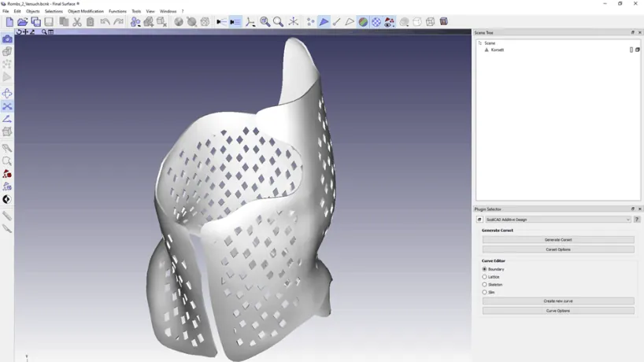The image size is (644, 362).
Task: Open the File menu
Action: pos(6,11)
